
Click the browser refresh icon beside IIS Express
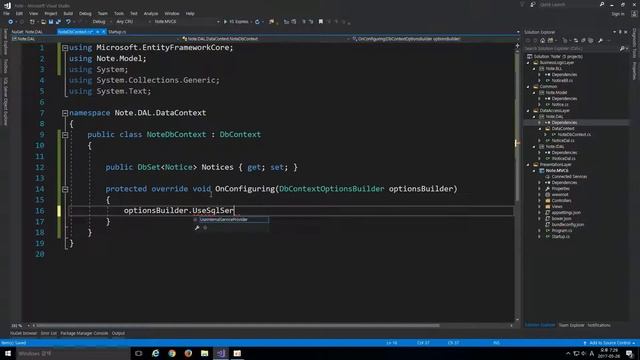point(257,22)
